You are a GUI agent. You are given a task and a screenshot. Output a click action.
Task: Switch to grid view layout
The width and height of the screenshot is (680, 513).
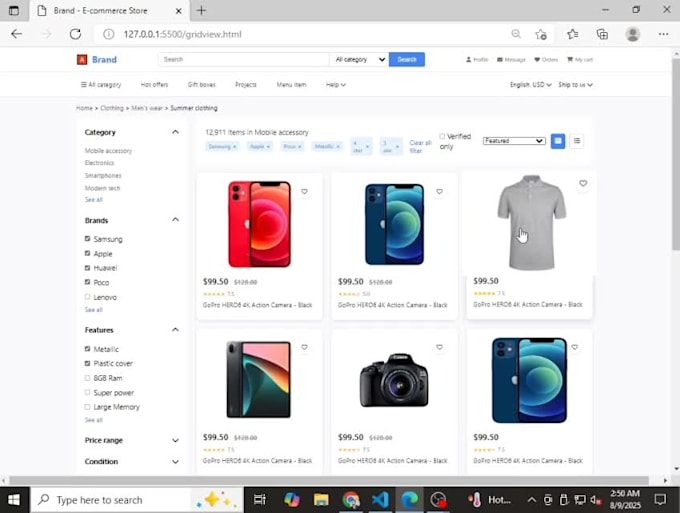click(558, 141)
